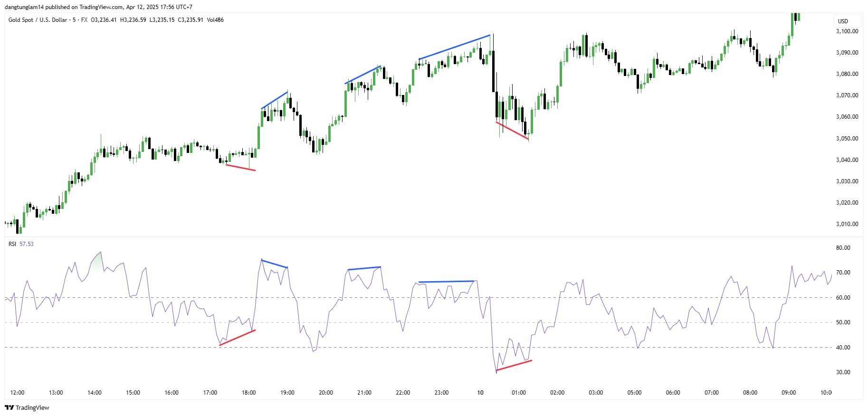
Task: Click RSI axis label 80.00
Action: pos(843,248)
